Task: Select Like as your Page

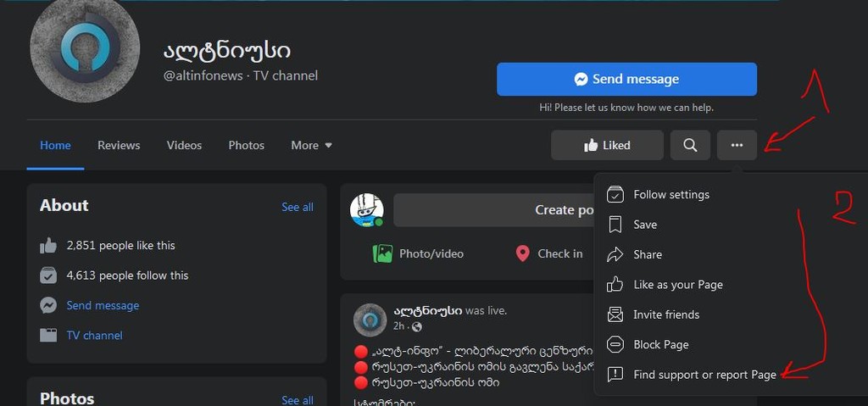Action: 731,284
